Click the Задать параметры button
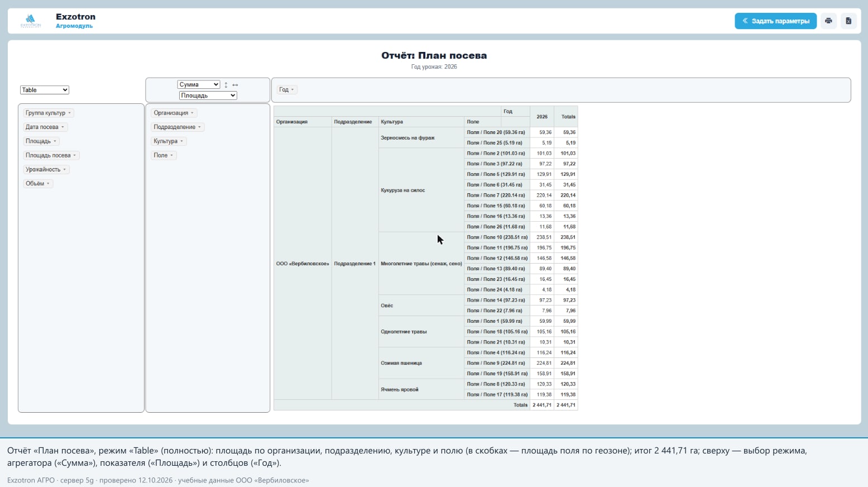Image resolution: width=868 pixels, height=487 pixels. click(x=776, y=21)
